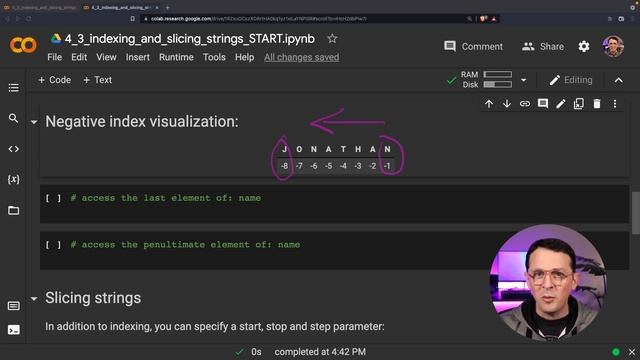Click the Google Drive icon beside title

pyautogui.click(x=56, y=39)
